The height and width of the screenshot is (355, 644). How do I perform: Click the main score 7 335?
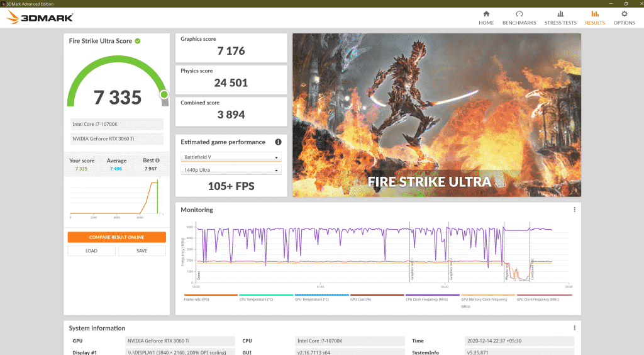(118, 98)
